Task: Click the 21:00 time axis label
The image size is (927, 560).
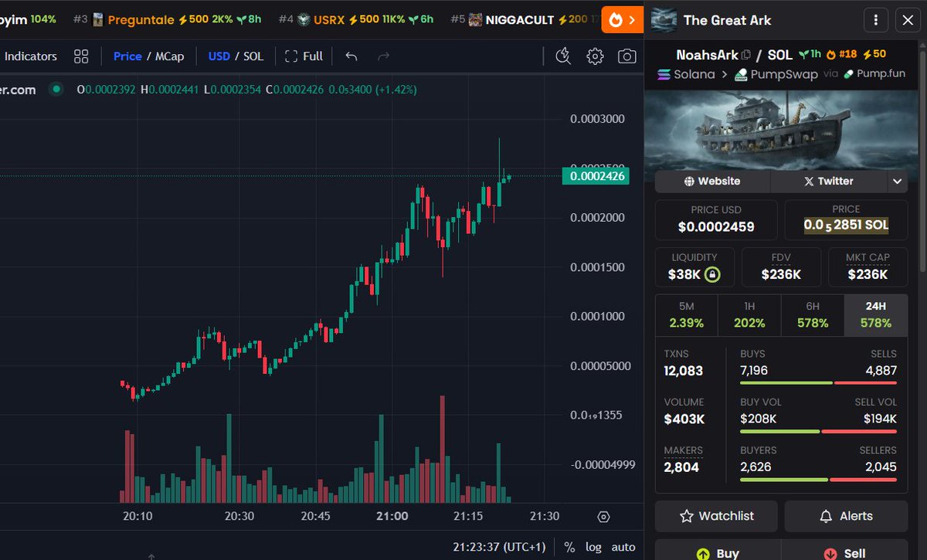Action: pyautogui.click(x=392, y=517)
